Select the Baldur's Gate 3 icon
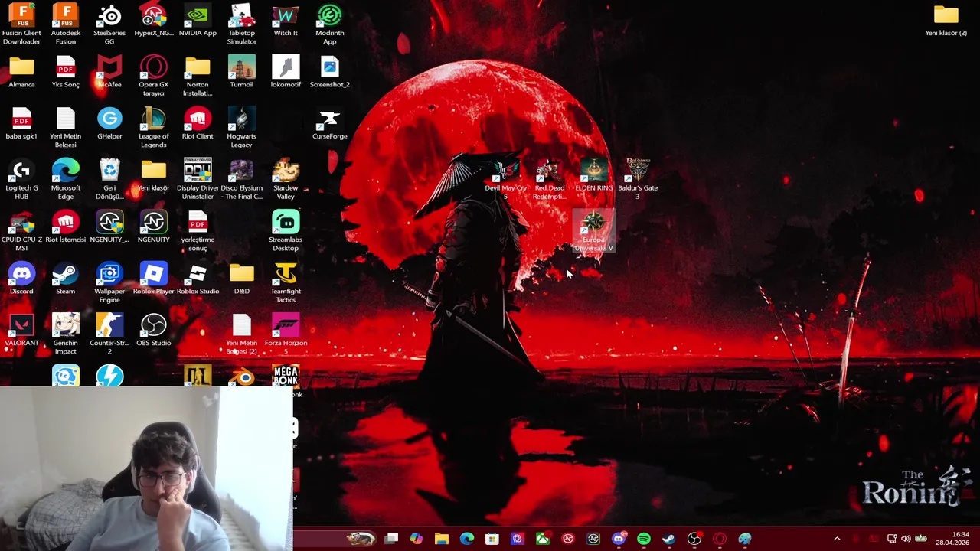Screen dimensions: 980x551 click(638, 180)
